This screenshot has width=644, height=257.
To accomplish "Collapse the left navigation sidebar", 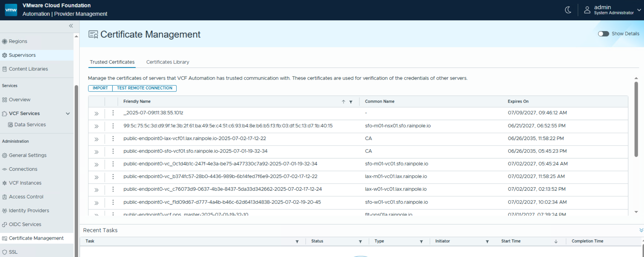I will [x=71, y=26].
